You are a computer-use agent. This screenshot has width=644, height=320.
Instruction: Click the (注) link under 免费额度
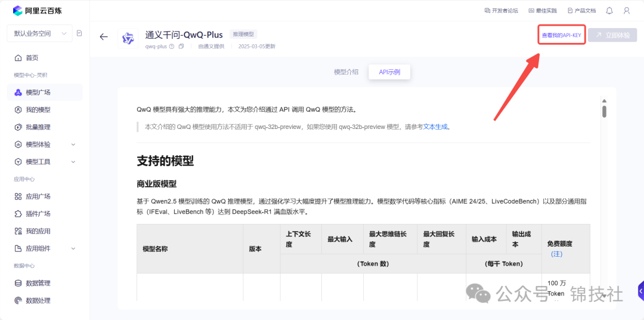tap(556, 254)
